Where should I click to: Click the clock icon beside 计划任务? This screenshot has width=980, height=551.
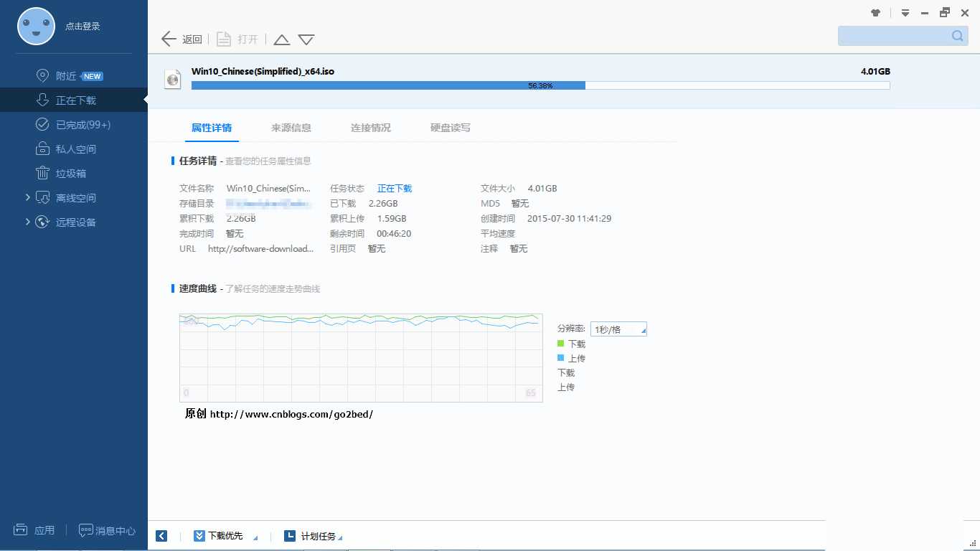290,536
